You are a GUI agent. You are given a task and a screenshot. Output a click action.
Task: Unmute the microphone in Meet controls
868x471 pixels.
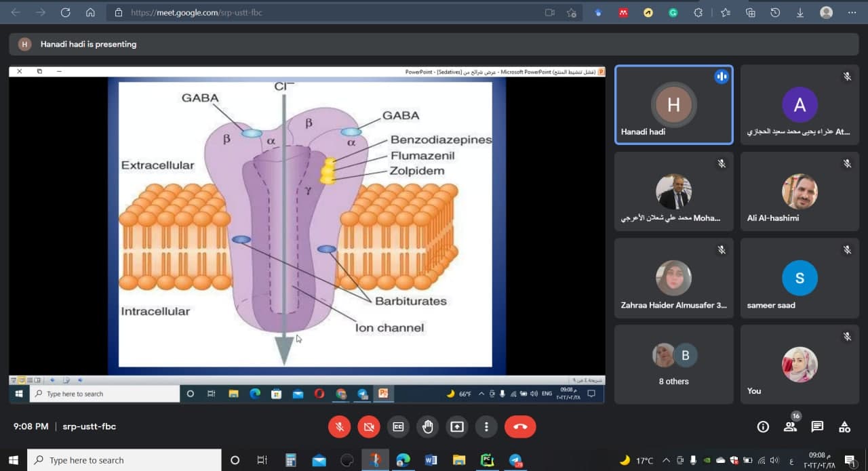339,426
